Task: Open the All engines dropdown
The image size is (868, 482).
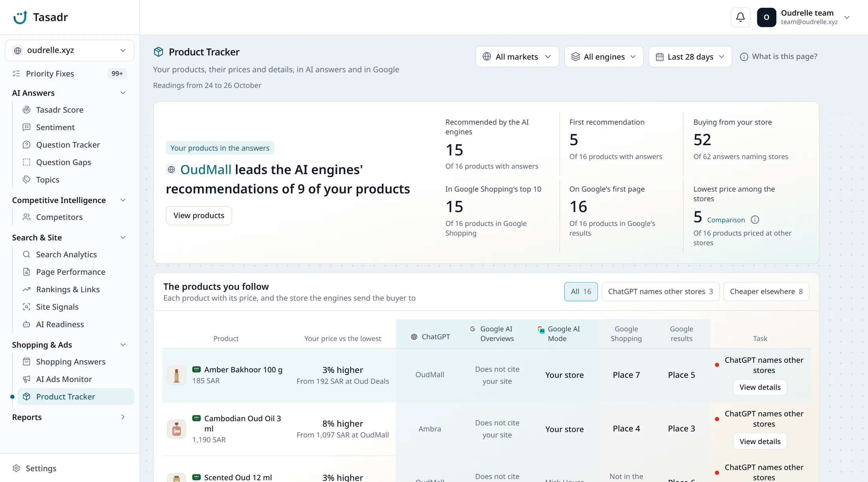Action: tap(604, 57)
